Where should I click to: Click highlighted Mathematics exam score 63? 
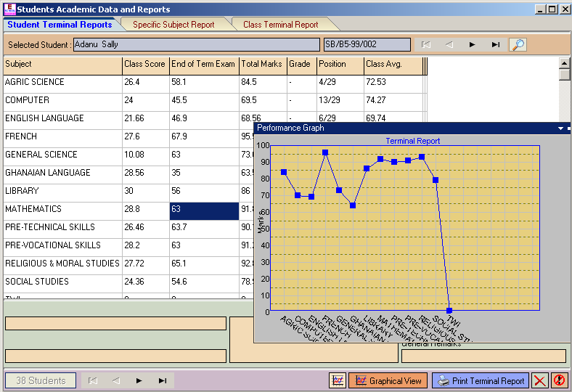point(204,211)
